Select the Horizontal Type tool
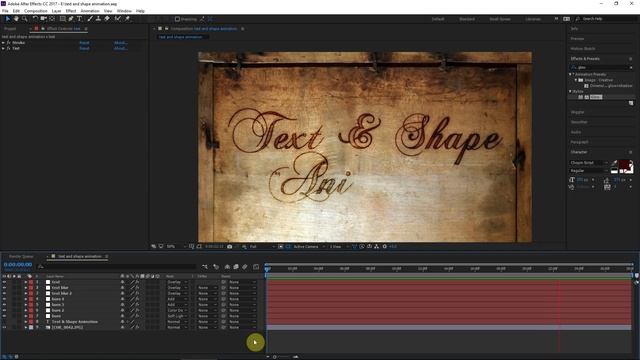The image size is (640, 360). click(x=79, y=19)
